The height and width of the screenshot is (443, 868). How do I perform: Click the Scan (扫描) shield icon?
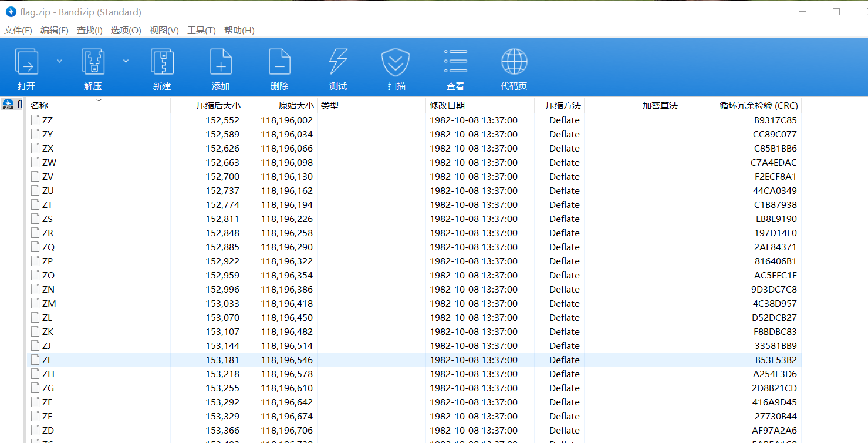(x=396, y=61)
